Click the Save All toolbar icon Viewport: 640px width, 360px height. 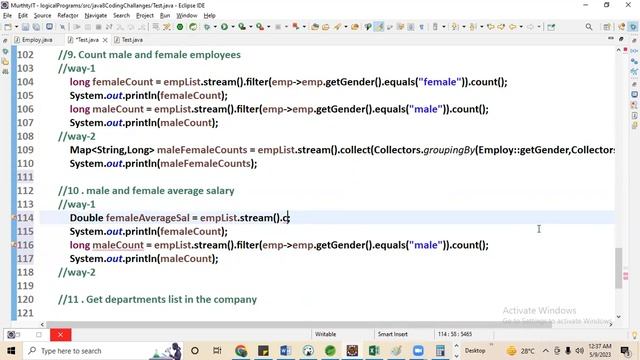tap(36, 27)
